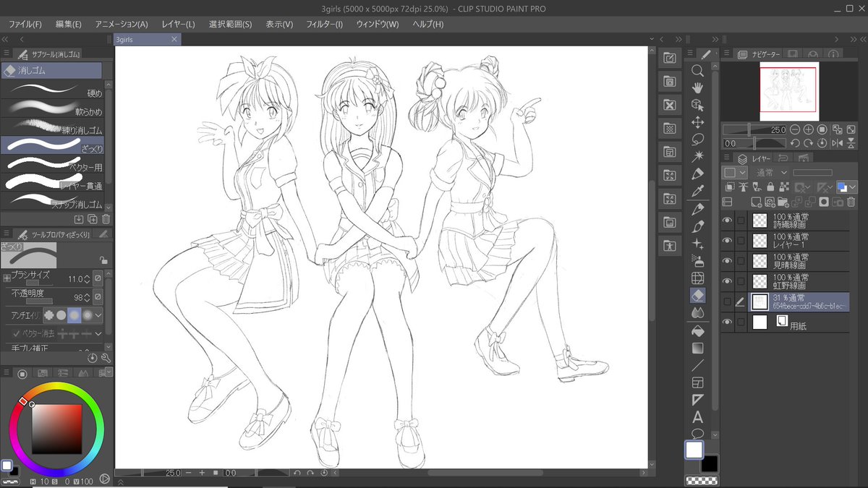Open the 編集(E) menu
The image size is (868, 488).
(x=69, y=24)
